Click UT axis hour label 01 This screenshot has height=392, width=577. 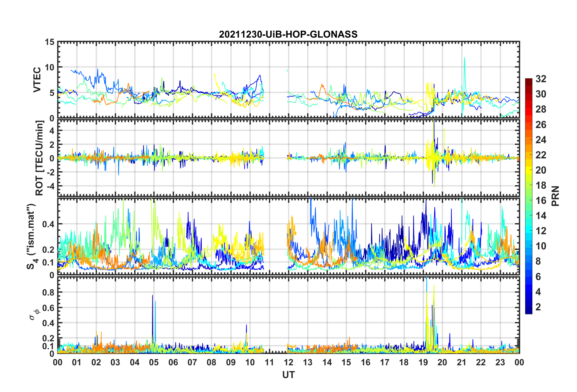tap(77, 362)
